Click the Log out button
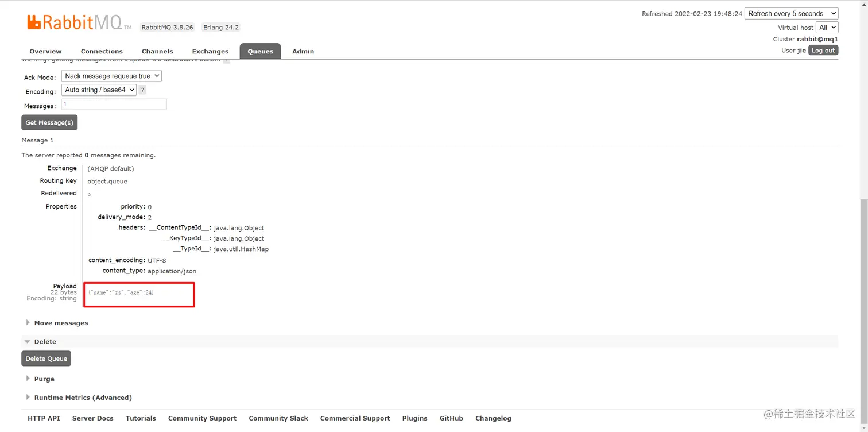The image size is (868, 432). (x=823, y=51)
